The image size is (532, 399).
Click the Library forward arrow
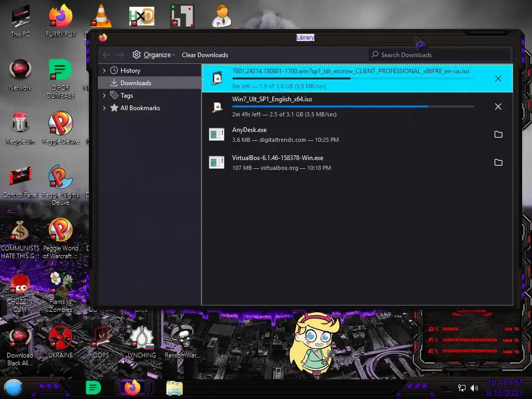click(x=119, y=55)
